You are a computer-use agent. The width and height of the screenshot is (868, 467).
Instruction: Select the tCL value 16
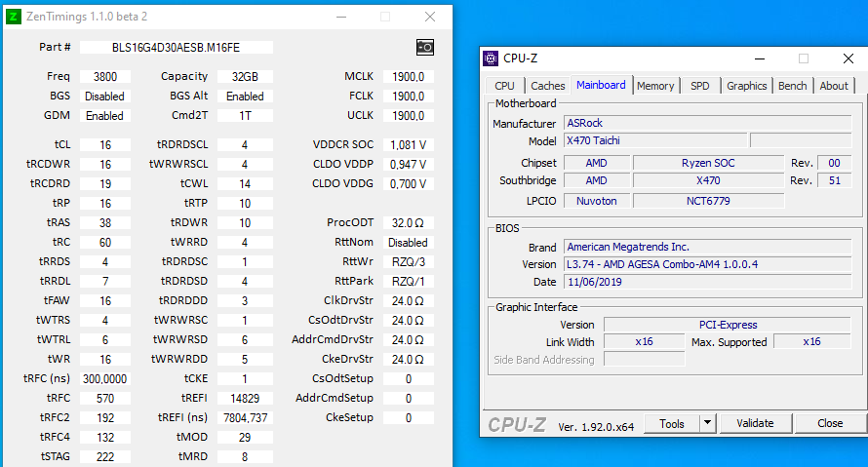pos(105,145)
